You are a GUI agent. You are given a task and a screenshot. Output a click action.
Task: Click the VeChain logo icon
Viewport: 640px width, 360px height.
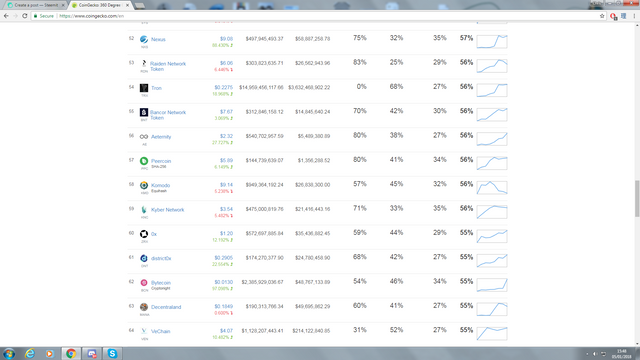click(144, 331)
